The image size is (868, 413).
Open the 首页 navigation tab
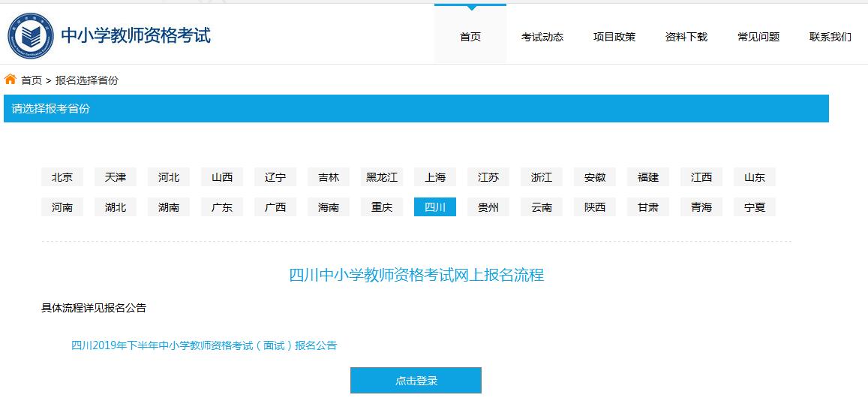[x=470, y=37]
